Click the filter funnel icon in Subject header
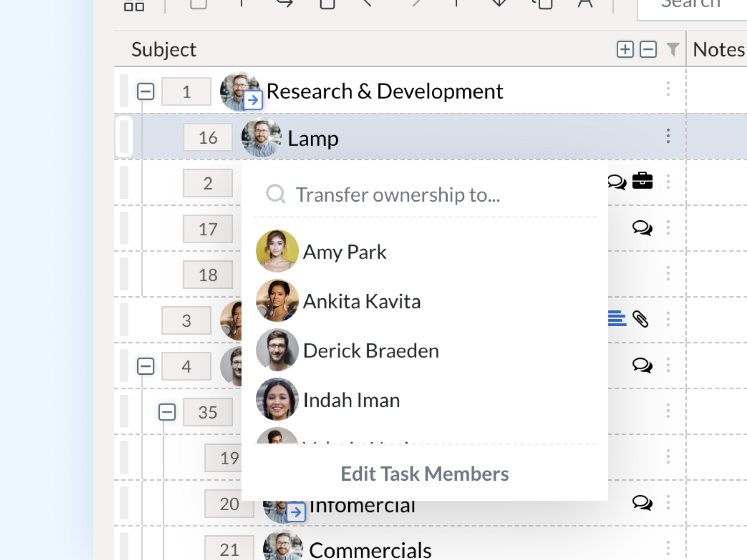This screenshot has height=560, width=747. click(673, 49)
